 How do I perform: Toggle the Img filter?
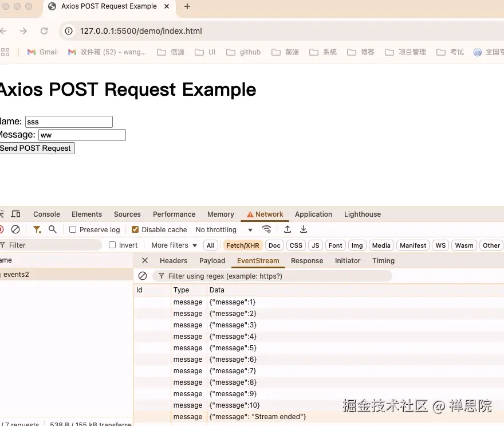[x=357, y=245]
